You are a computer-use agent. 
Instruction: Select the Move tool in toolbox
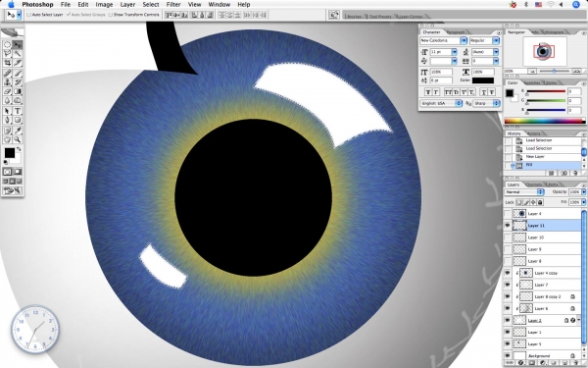(x=18, y=45)
